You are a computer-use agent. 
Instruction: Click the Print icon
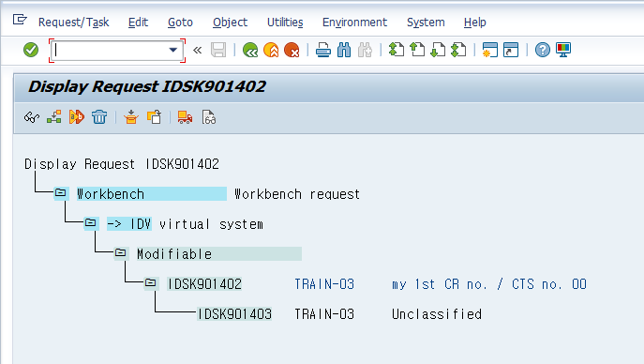(323, 50)
